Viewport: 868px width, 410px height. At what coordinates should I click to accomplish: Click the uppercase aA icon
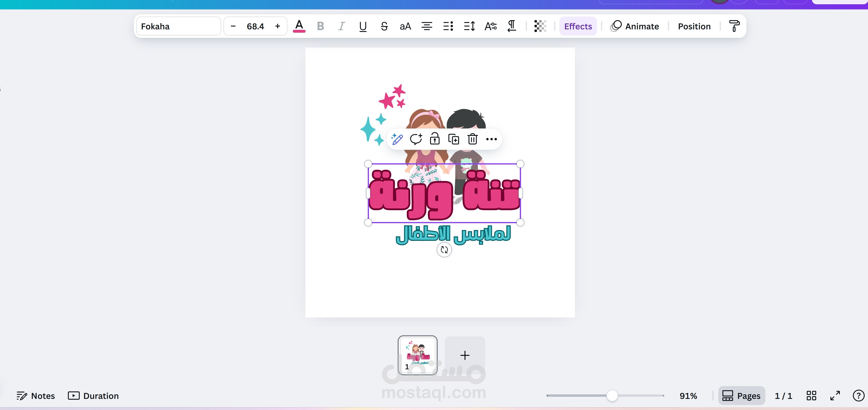point(405,26)
